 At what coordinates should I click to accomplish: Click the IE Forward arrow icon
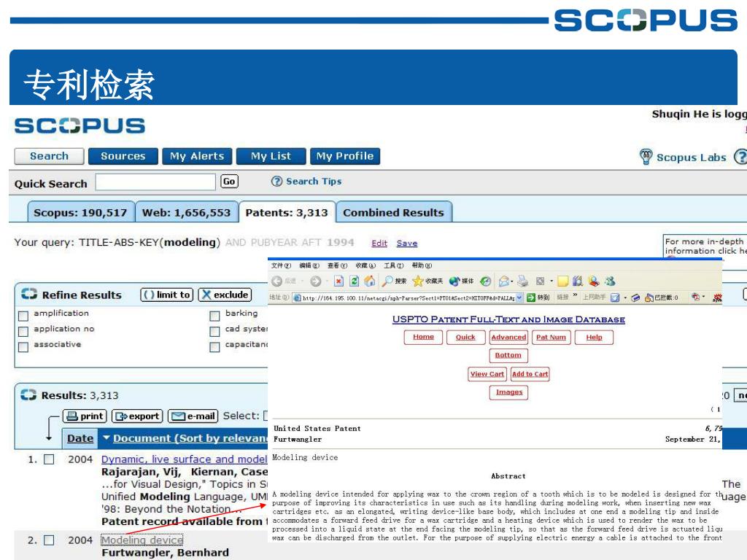[315, 281]
